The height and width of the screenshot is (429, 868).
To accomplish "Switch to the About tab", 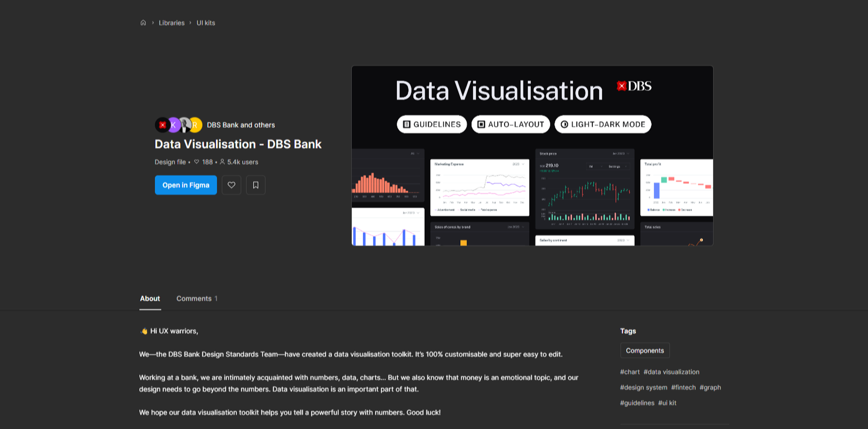I will (x=150, y=298).
